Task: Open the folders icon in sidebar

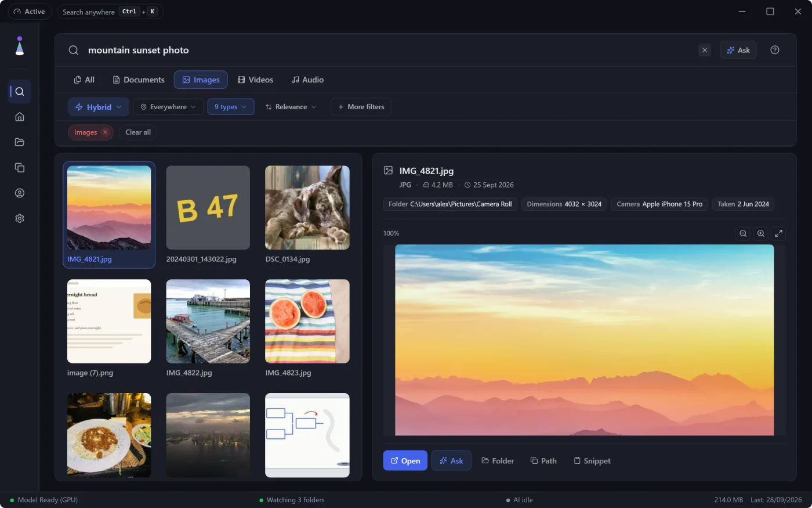Action: [19, 142]
